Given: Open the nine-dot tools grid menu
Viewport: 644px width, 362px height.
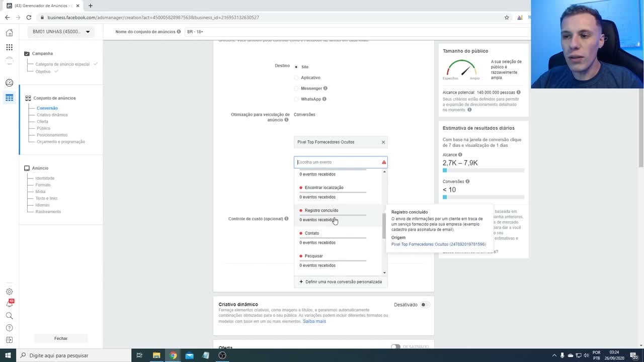Looking at the screenshot, I should 9,47.
